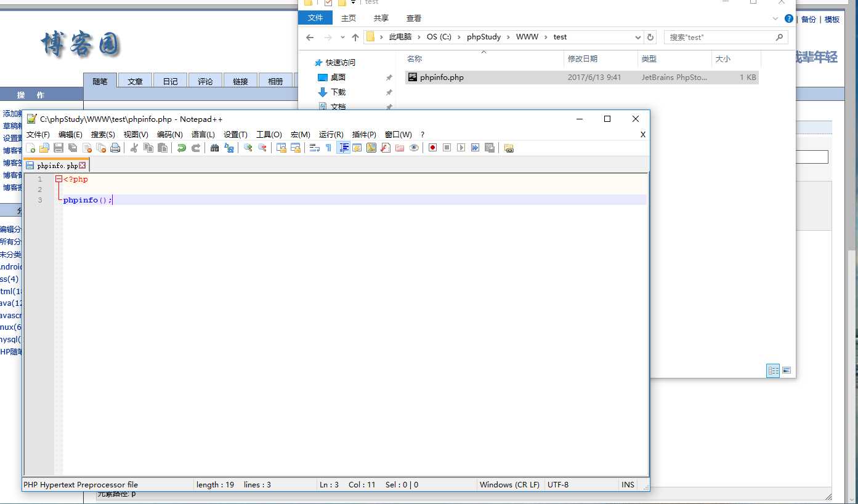Expand the Explorer ribbon chevron
This screenshot has height=504, width=858.
[x=775, y=18]
